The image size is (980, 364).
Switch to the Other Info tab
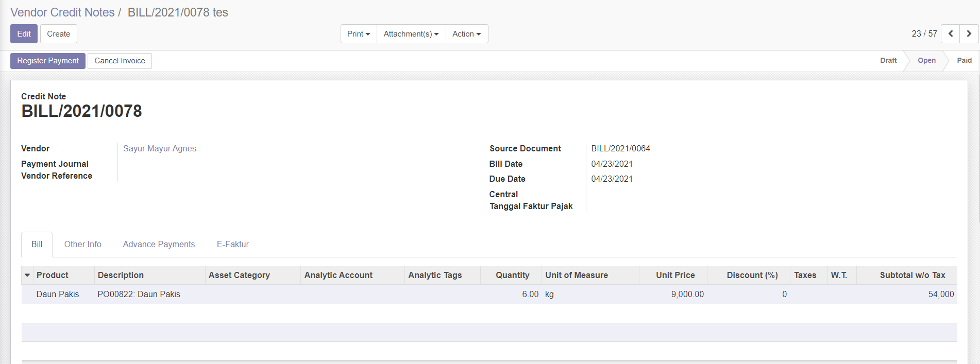[82, 245]
